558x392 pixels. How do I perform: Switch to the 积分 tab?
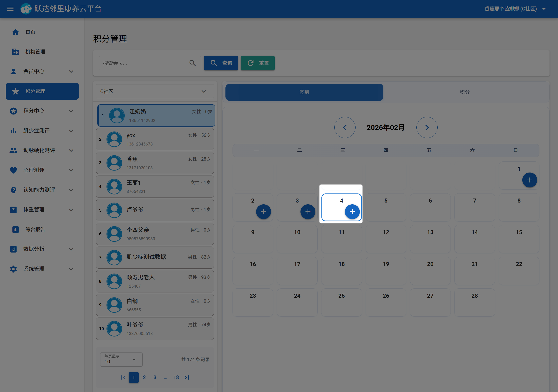click(x=464, y=92)
